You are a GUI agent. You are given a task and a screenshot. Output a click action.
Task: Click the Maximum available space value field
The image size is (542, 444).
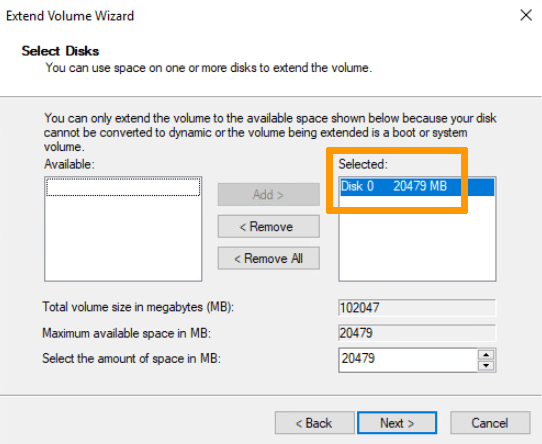[x=417, y=333]
